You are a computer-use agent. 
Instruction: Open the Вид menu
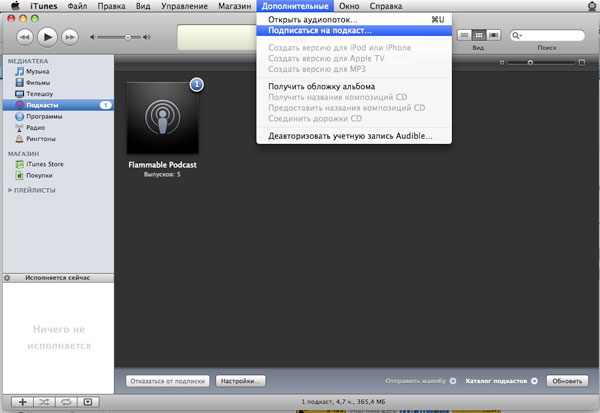click(x=143, y=6)
